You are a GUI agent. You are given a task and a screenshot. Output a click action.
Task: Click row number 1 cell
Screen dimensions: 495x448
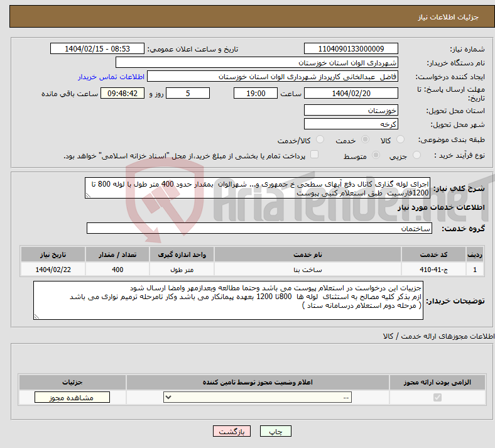pyautogui.click(x=475, y=270)
